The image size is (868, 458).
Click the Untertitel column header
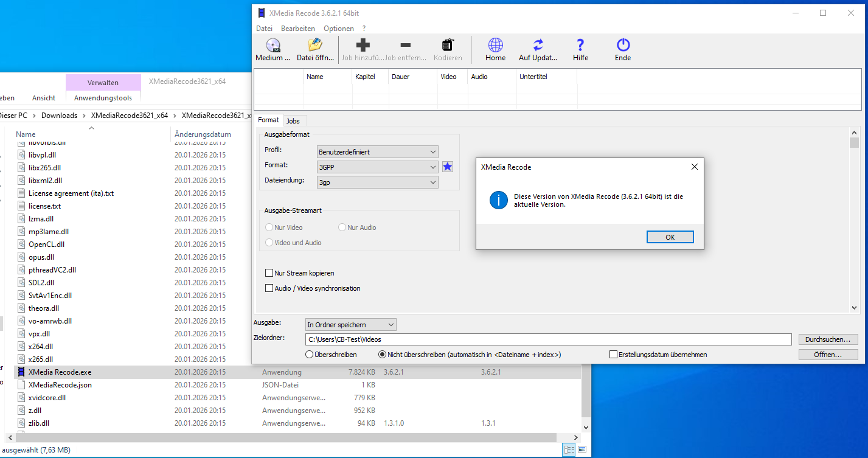533,77
